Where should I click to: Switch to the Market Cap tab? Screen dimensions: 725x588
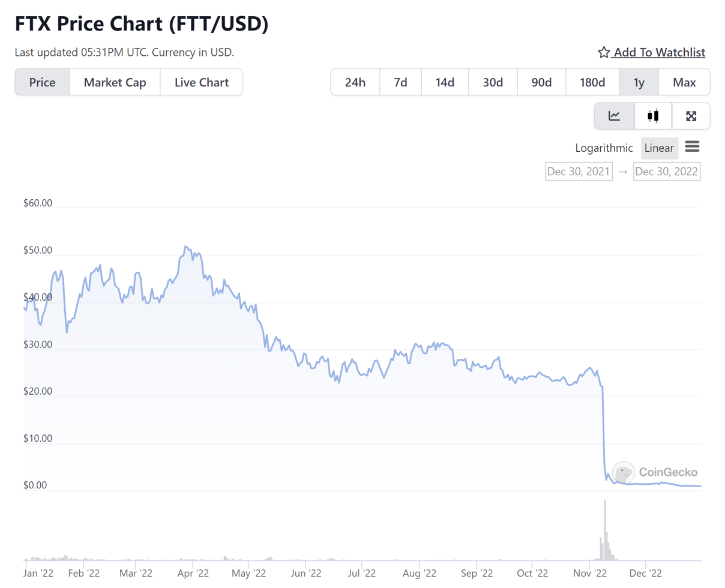[x=115, y=82]
